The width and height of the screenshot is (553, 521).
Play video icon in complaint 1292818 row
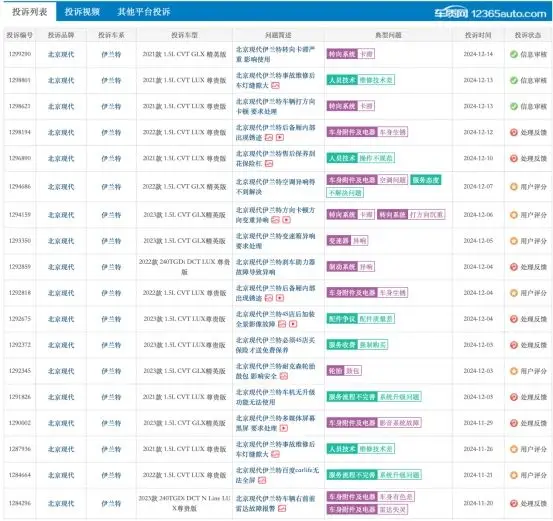[x=280, y=298]
